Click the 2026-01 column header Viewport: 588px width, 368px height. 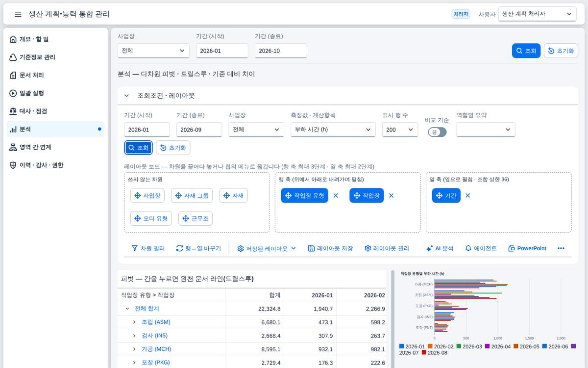310,295
